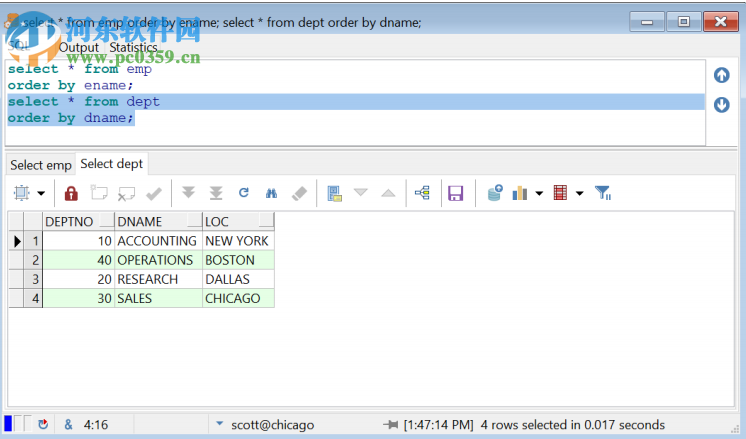Fetch next page with single down arrow

pyautogui.click(x=188, y=193)
